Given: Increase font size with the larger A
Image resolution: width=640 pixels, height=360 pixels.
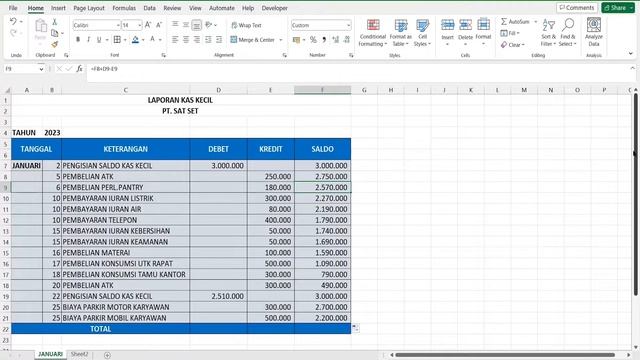Looking at the screenshot, I should (x=148, y=25).
